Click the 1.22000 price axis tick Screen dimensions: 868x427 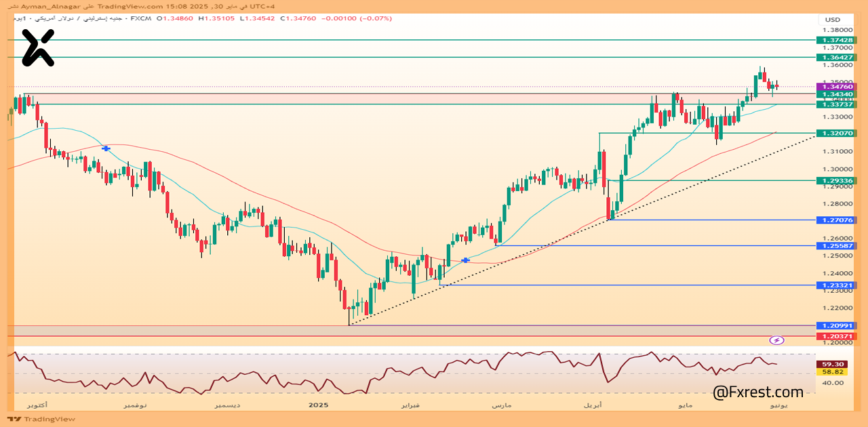837,308
